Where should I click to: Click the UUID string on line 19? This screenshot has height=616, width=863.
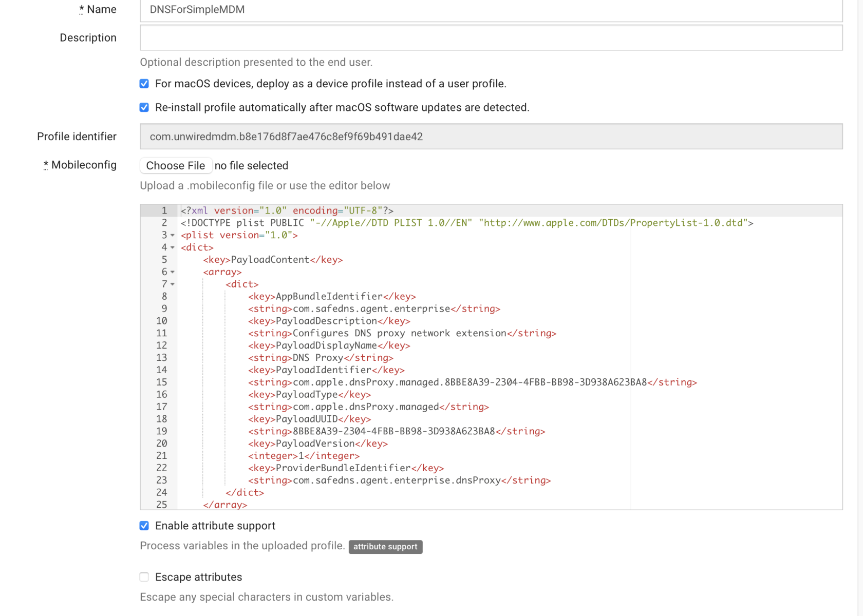pos(397,431)
